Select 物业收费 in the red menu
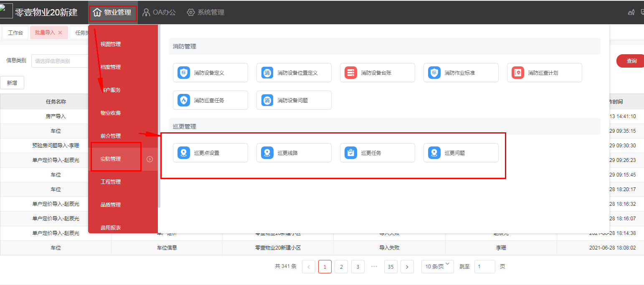 tap(111, 113)
